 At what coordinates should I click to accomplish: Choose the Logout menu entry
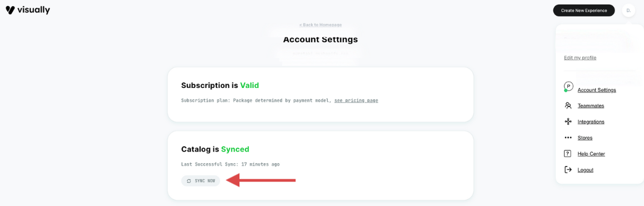(585, 170)
